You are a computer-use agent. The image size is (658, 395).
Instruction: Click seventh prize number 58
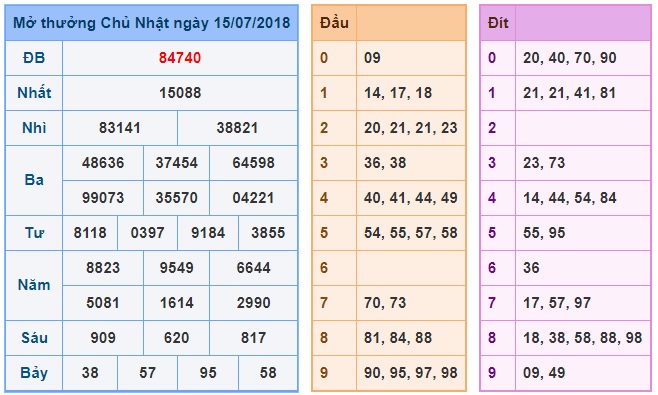click(x=268, y=373)
